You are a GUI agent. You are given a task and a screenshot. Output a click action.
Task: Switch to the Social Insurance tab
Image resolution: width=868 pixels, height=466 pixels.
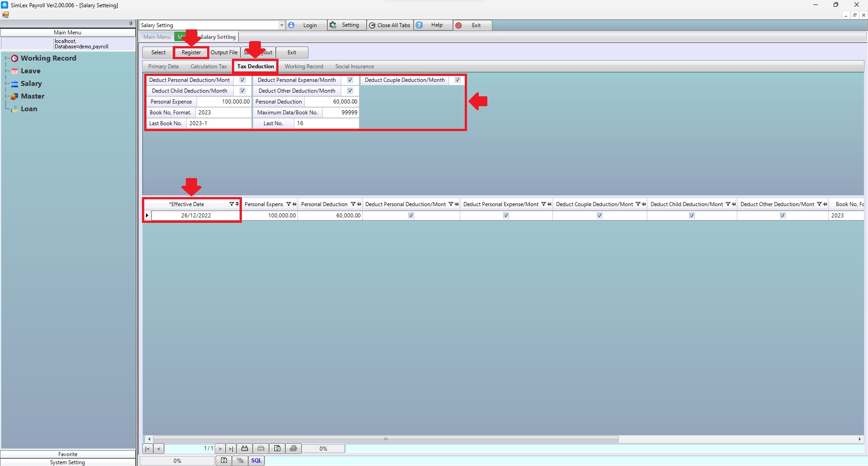pyautogui.click(x=354, y=66)
